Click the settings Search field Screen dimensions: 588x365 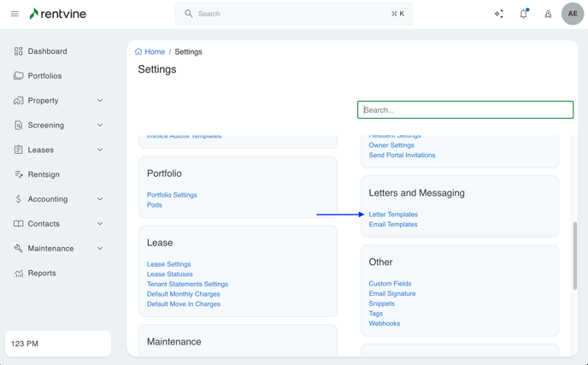coord(465,110)
